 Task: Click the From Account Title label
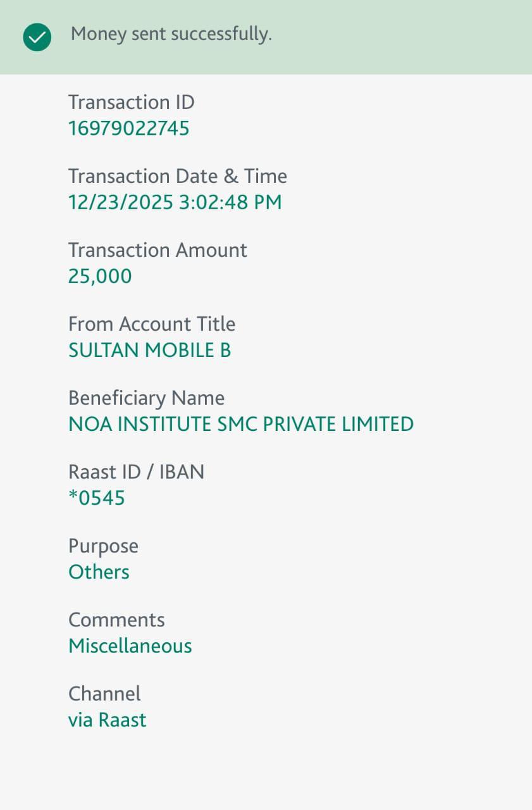152,324
